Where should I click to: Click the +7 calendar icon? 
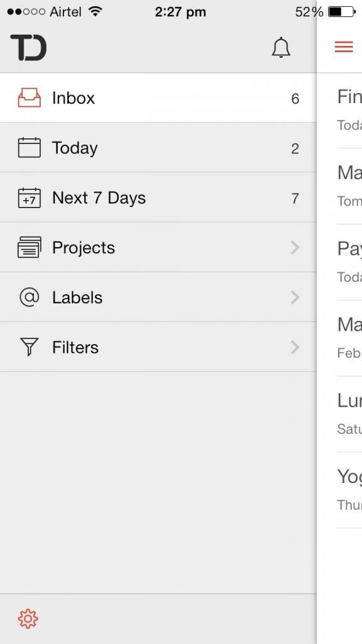tap(29, 197)
